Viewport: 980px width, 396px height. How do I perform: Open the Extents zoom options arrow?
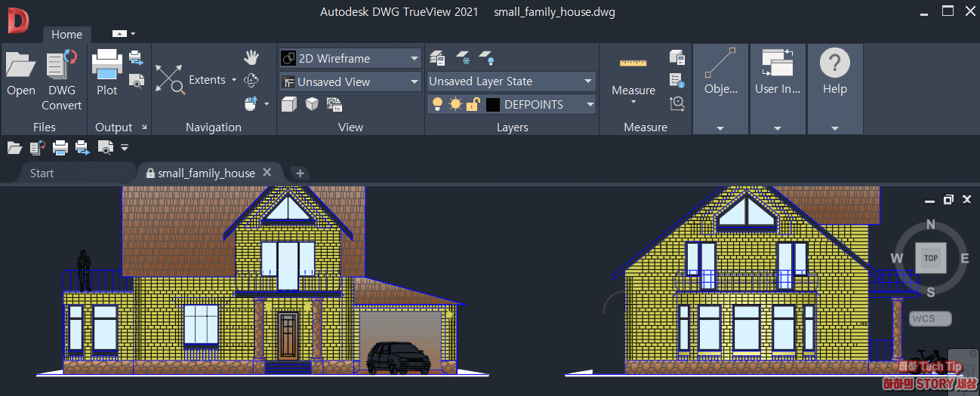[x=234, y=80]
